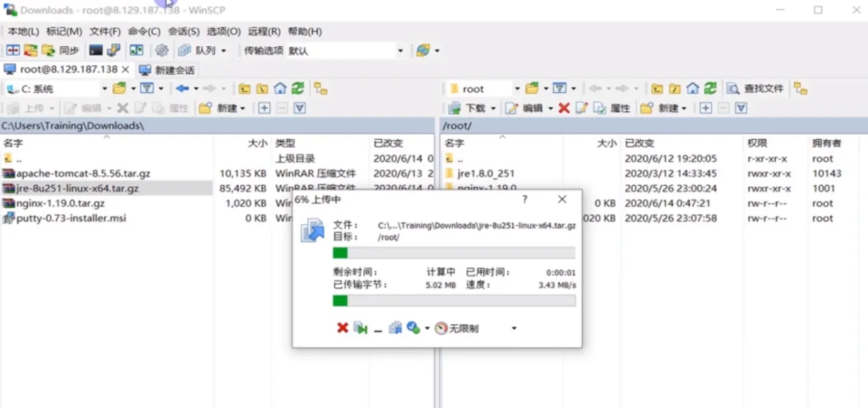Open the 会话(S) menu
This screenshot has height=408, width=868.
[183, 31]
